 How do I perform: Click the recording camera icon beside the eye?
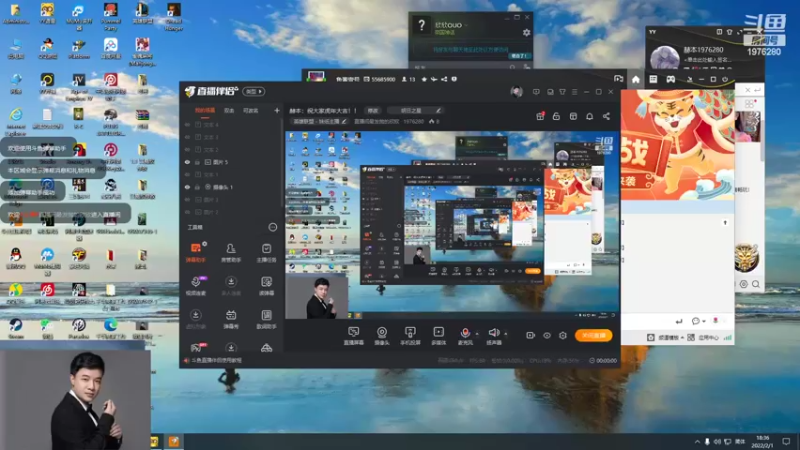coord(531,335)
